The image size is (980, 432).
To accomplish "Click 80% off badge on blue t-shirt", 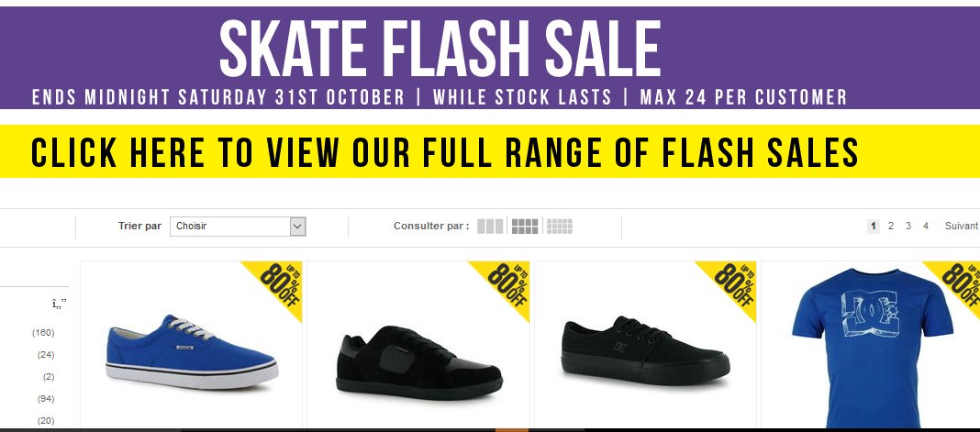I will 956,284.
